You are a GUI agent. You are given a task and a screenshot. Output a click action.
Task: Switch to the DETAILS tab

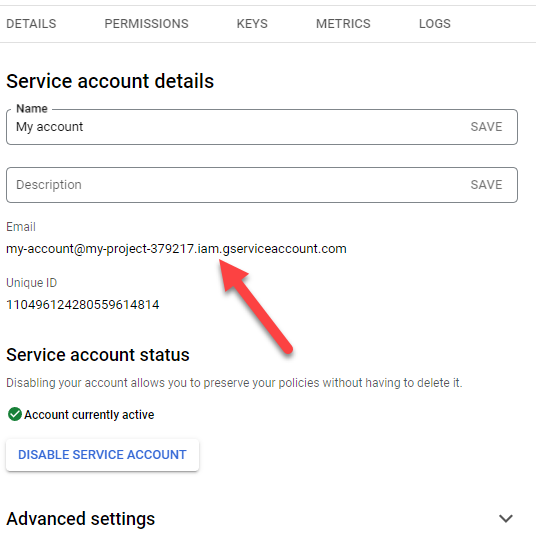(31, 24)
